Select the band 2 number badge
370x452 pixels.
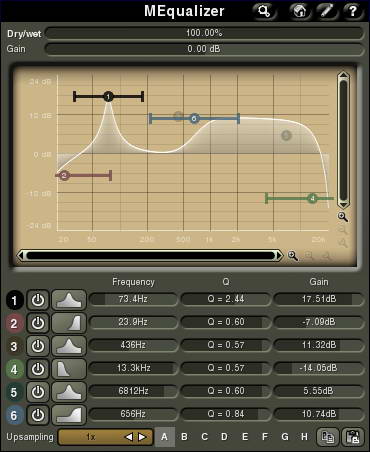(x=14, y=323)
